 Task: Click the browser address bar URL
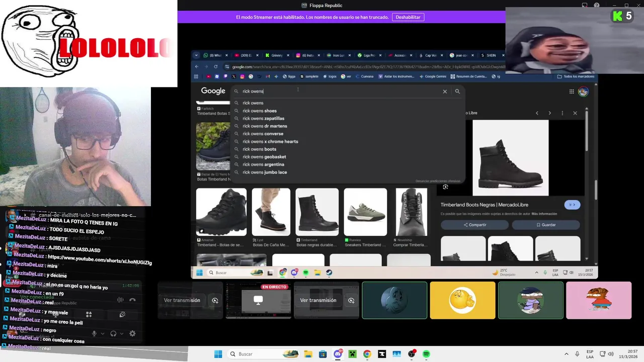367,66
